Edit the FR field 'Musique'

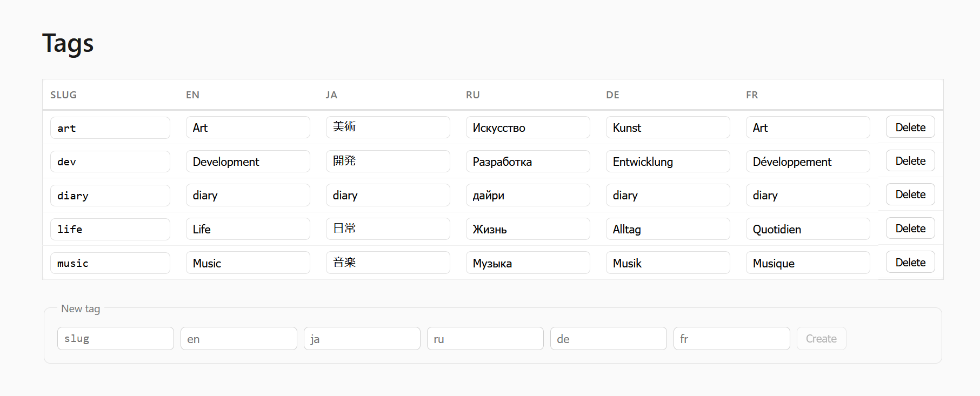(808, 263)
